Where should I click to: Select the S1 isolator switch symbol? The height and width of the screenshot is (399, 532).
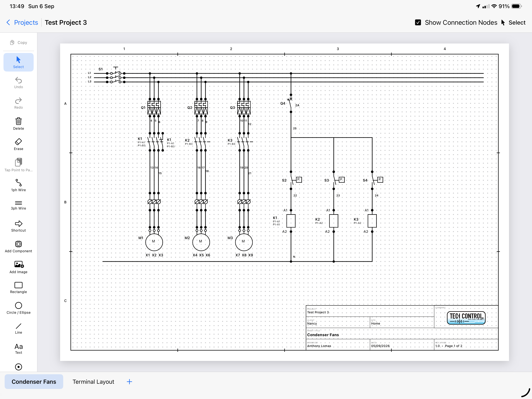point(116,75)
